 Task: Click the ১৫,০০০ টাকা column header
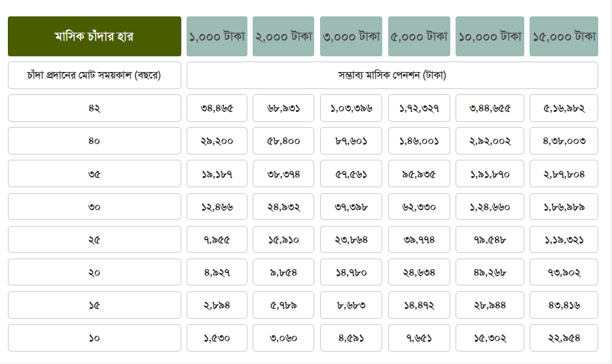[564, 37]
